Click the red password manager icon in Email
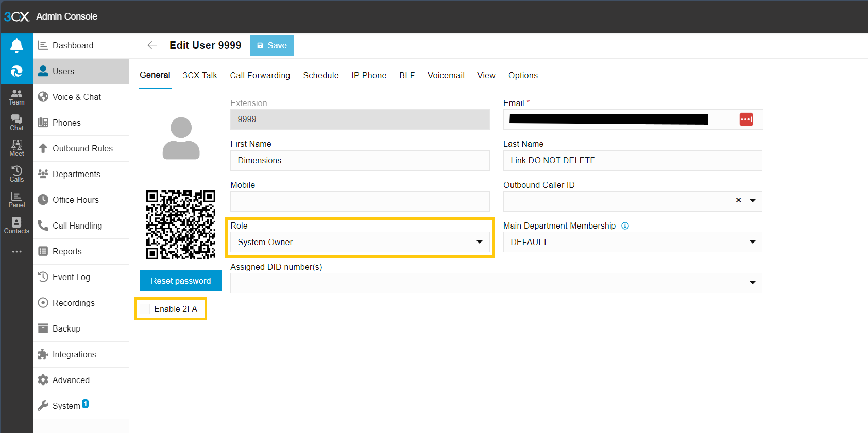 (746, 119)
